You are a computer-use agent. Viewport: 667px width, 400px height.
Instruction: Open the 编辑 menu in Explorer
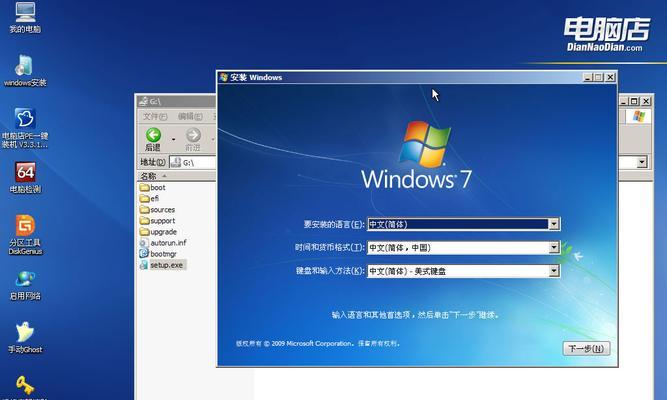190,116
